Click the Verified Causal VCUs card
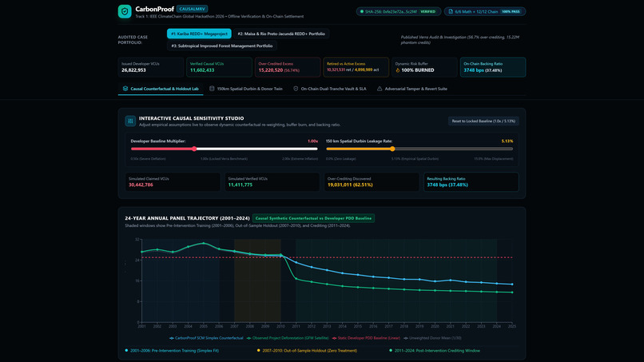644x362 pixels. point(219,67)
